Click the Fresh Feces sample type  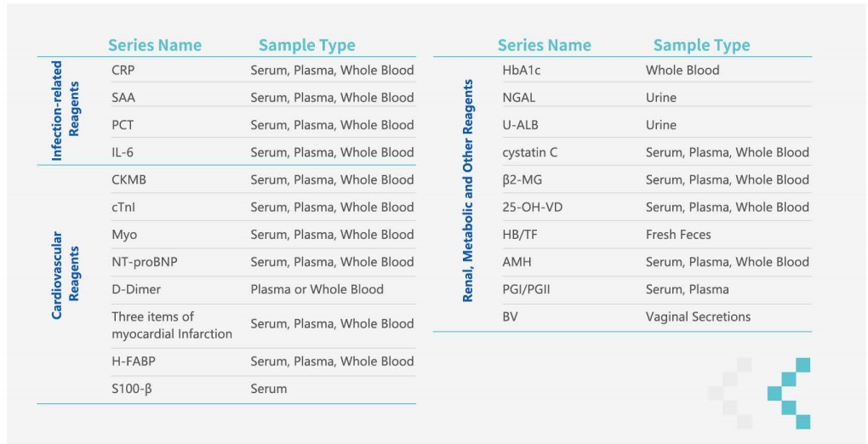(678, 235)
